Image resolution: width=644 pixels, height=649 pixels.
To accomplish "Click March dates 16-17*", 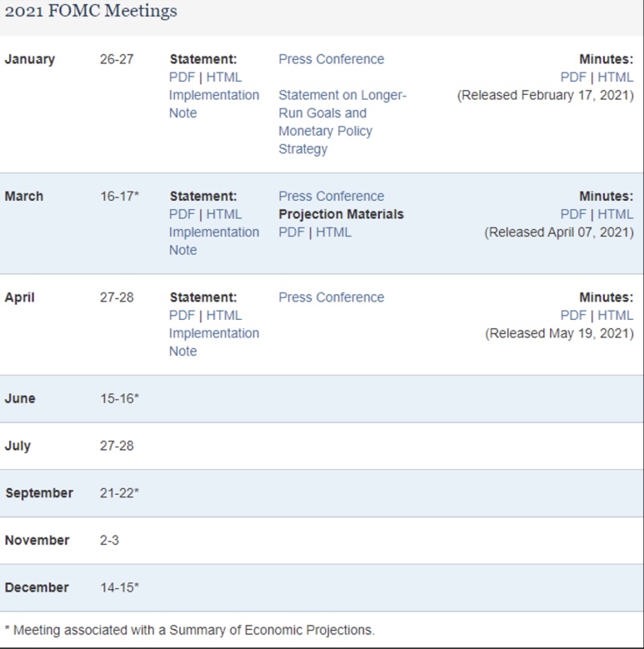I will point(120,196).
